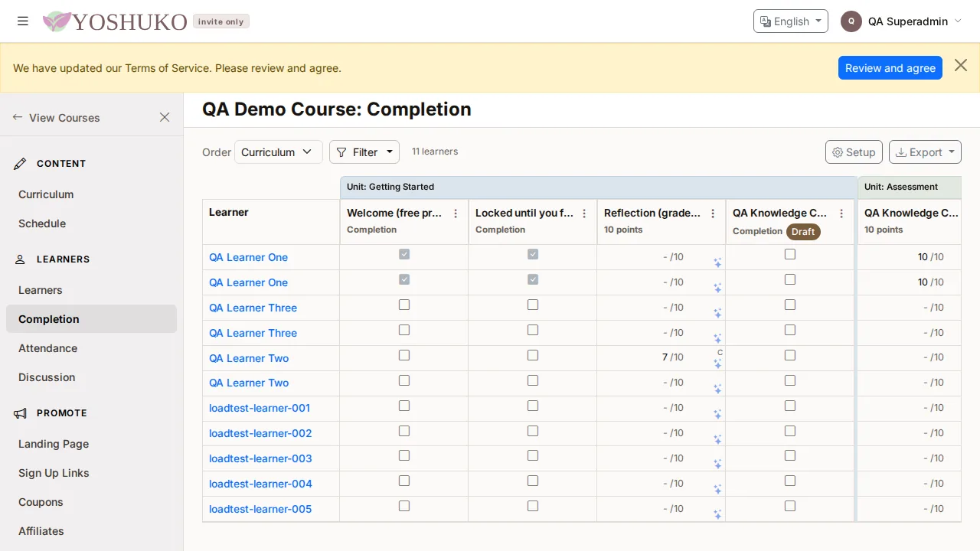Check Locked lesson completion for loadtest-learner-002
Viewport: 980px width, 551px height.
click(x=533, y=431)
